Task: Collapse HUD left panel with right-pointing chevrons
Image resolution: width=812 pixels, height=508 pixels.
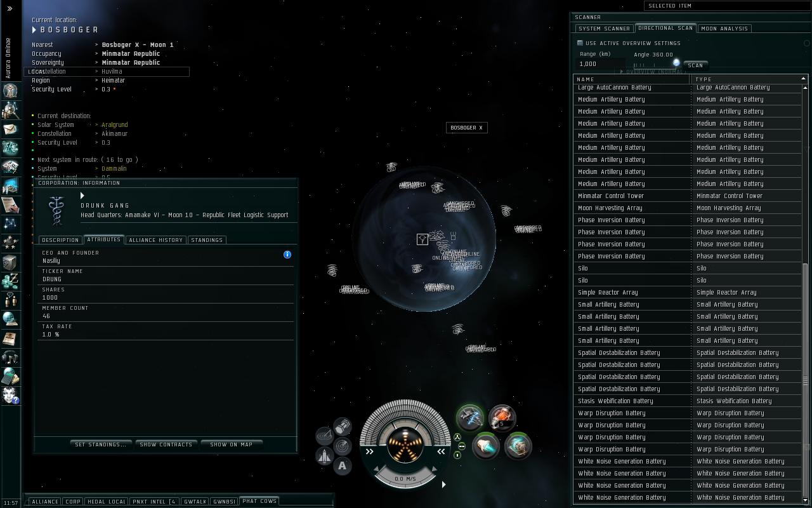Action: (x=370, y=451)
